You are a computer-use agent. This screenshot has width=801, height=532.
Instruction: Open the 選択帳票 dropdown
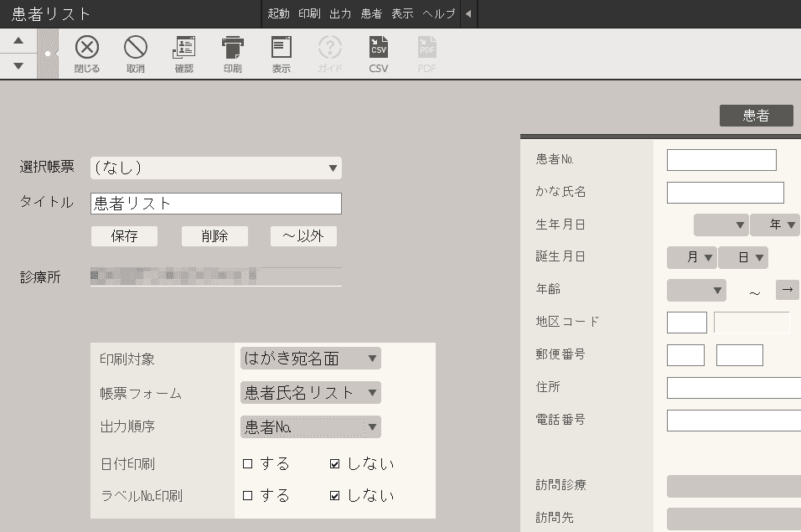215,168
